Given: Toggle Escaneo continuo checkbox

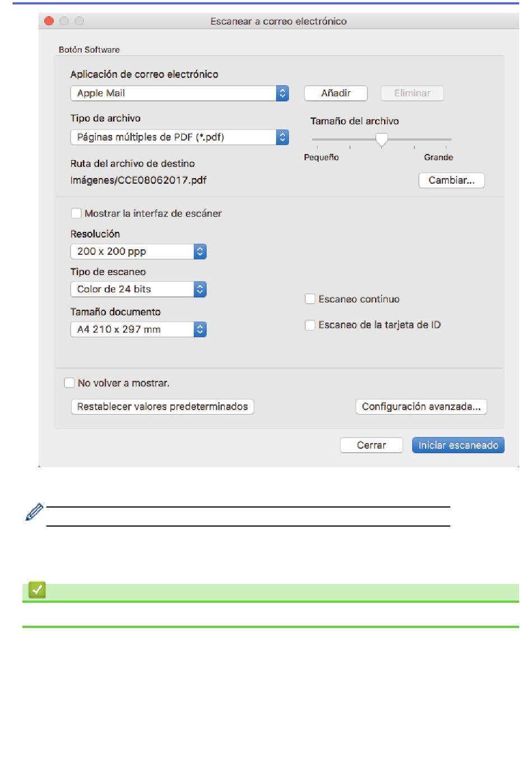Looking at the screenshot, I should (x=310, y=299).
